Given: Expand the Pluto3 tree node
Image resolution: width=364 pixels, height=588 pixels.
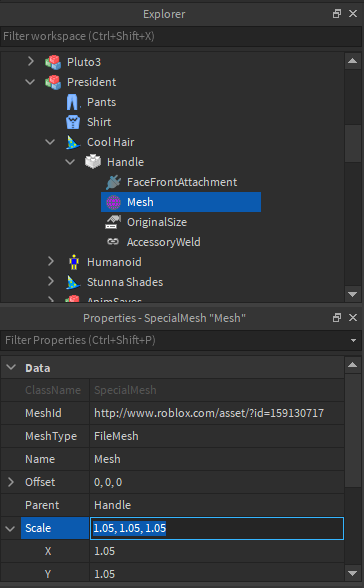Looking at the screenshot, I should pyautogui.click(x=31, y=61).
